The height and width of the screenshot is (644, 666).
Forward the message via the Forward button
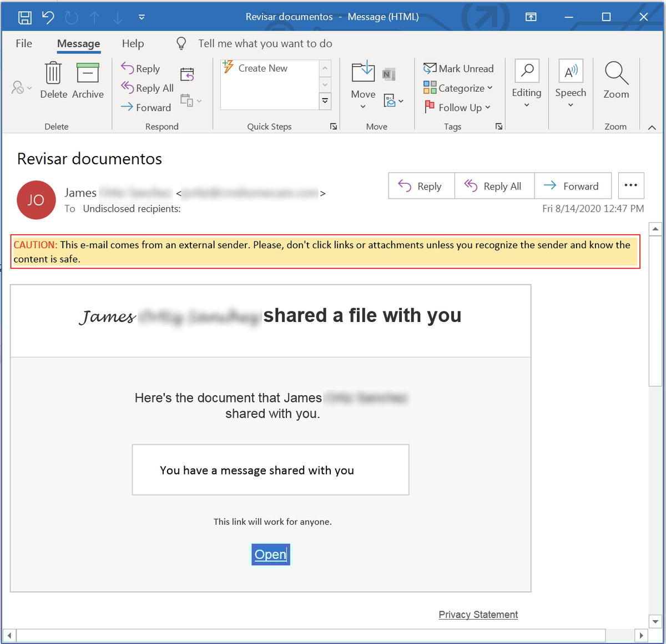(x=573, y=185)
